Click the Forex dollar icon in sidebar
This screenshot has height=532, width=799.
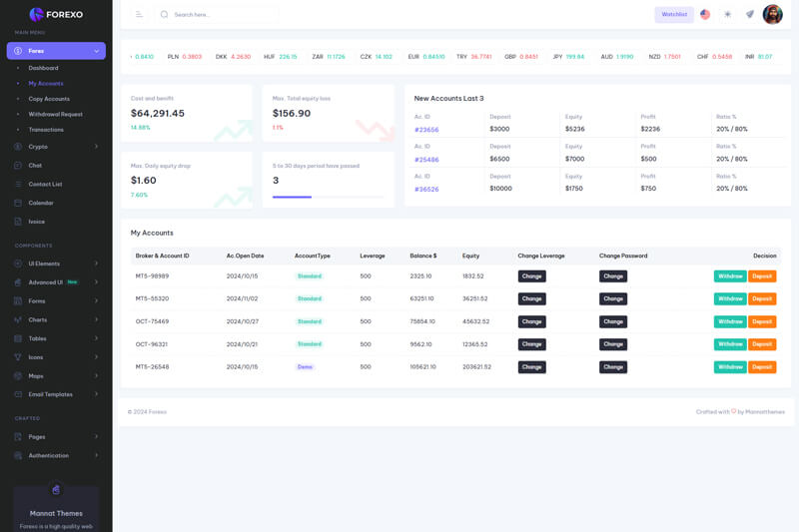[18, 51]
